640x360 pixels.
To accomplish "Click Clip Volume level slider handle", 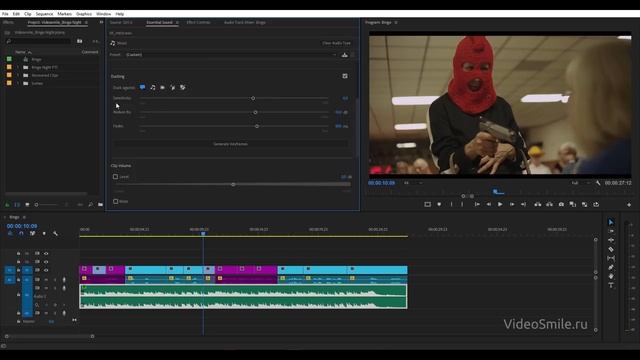I will point(233,184).
